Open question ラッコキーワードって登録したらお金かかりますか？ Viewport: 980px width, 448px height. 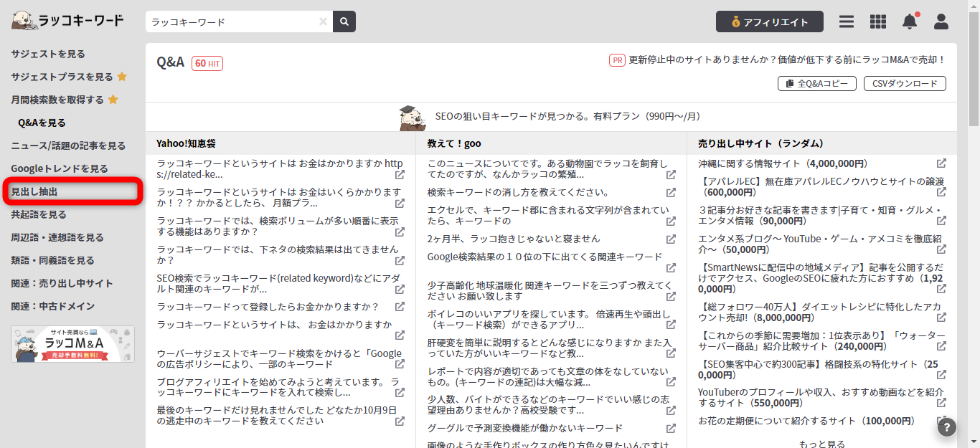pos(268,307)
